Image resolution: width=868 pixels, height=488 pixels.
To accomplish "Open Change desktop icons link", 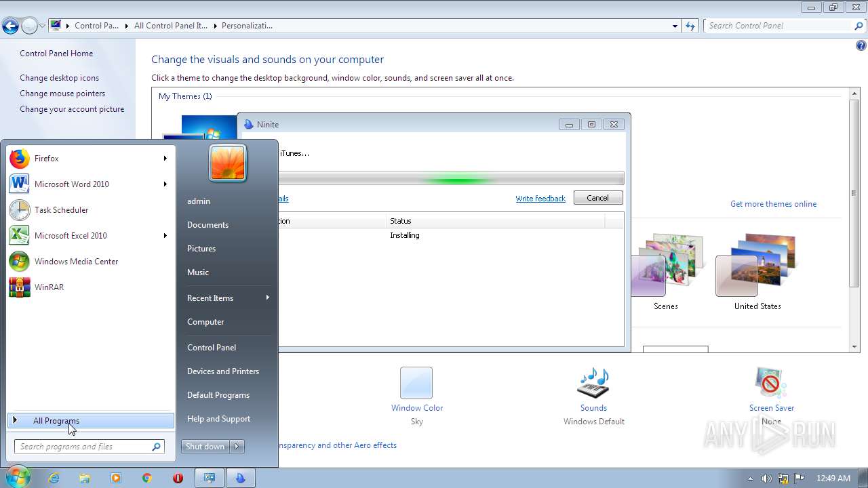I will tap(59, 78).
